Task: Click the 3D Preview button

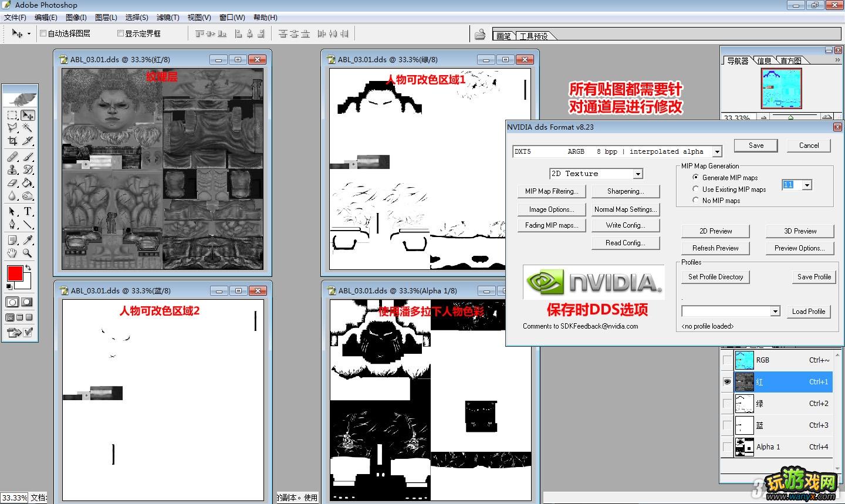Action: pyautogui.click(x=800, y=231)
